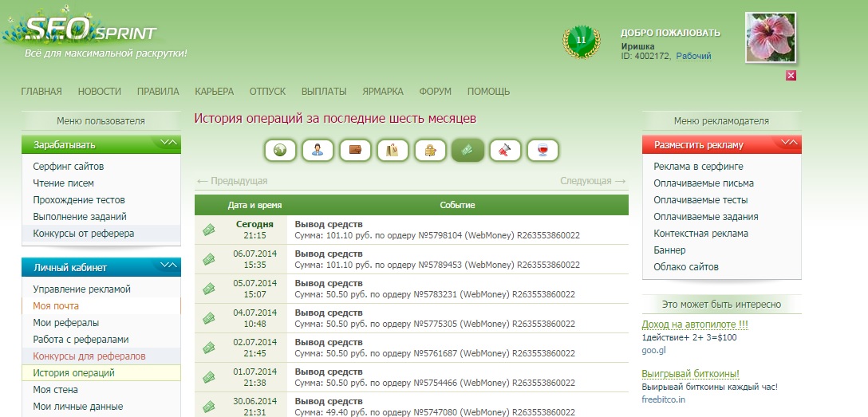The width and height of the screenshot is (868, 417).
Task: Open Оплачиваемые тесты
Action: [700, 199]
